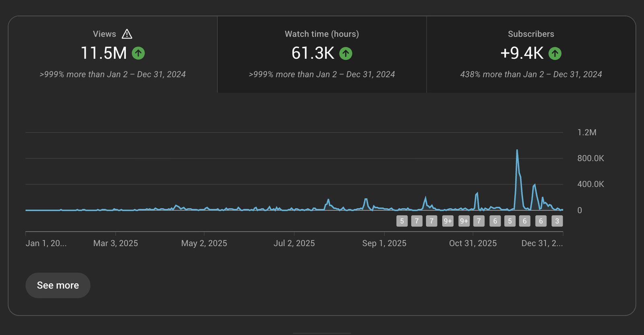
Task: Click the 438% more than comparison text
Action: tap(531, 74)
